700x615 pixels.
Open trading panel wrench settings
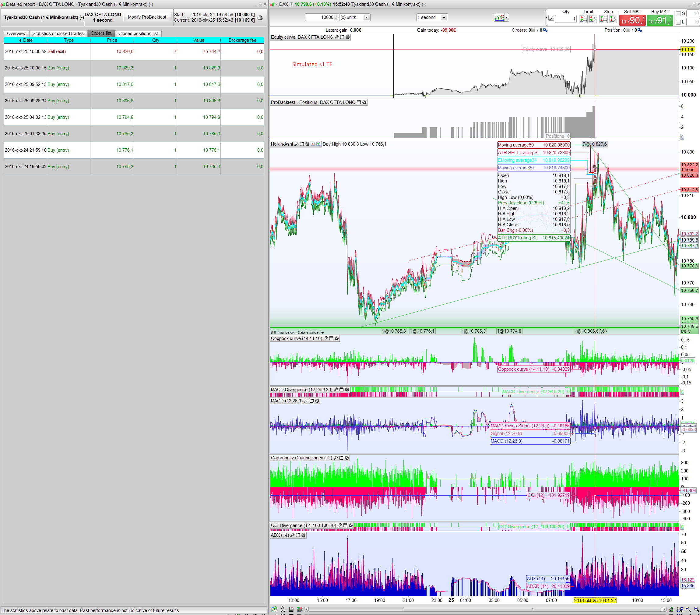pyautogui.click(x=551, y=18)
